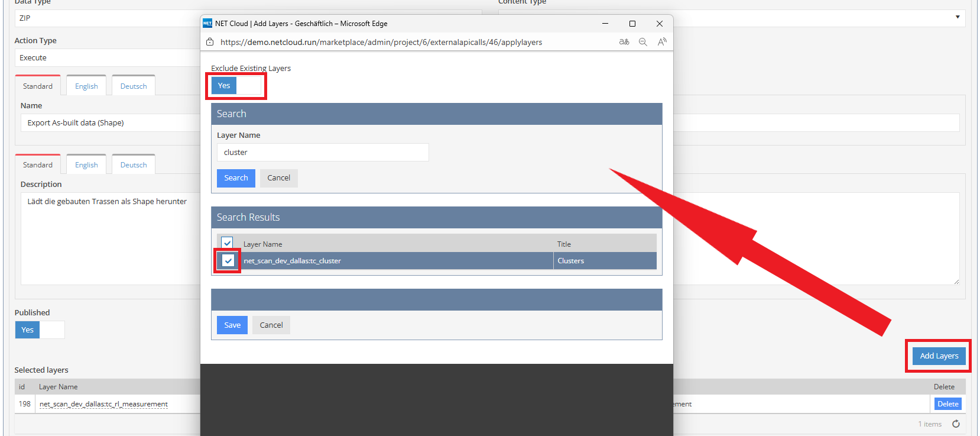This screenshot has width=980, height=436.
Task: Switch to the English tab above Name
Action: (86, 86)
